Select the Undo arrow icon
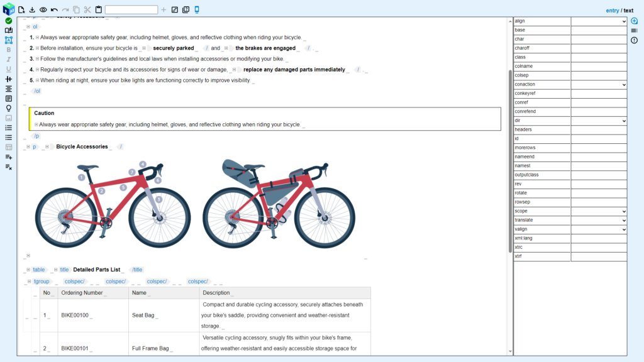This screenshot has width=644, height=362. tap(54, 9)
